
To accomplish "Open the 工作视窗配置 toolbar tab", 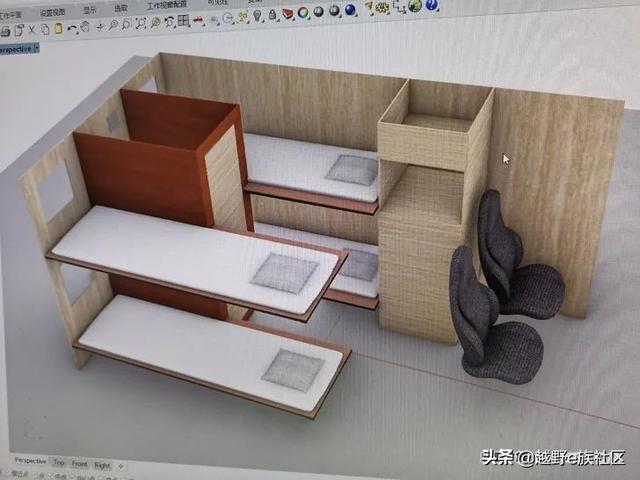I will [167, 4].
